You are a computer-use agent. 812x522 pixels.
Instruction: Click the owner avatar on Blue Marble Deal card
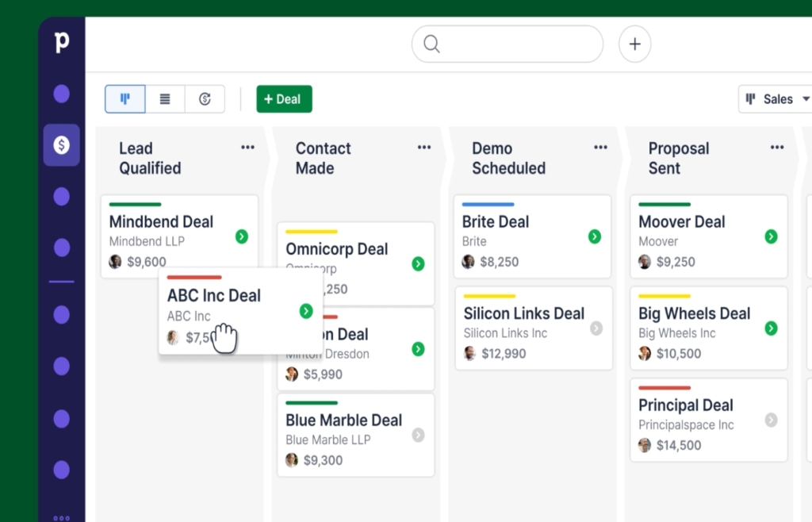291,460
